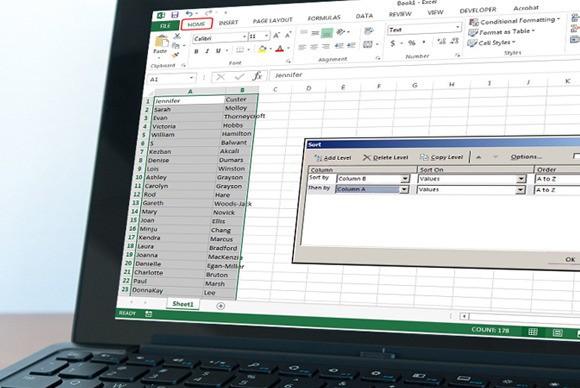Set Top Align in Alignment group
Viewport: 580px width, 388px height.
(x=304, y=33)
